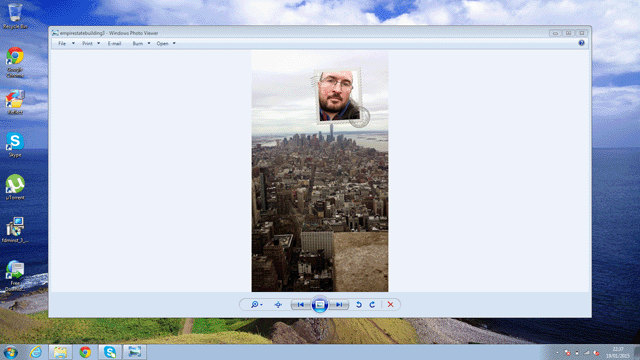This screenshot has height=360, width=640.
Task: Rotate the photo counterclockwise
Action: [359, 304]
